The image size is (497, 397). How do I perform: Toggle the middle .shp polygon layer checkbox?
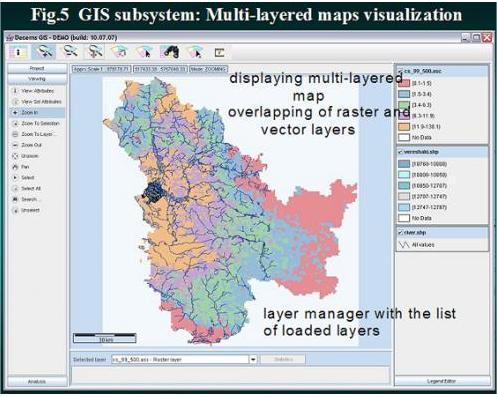click(400, 152)
